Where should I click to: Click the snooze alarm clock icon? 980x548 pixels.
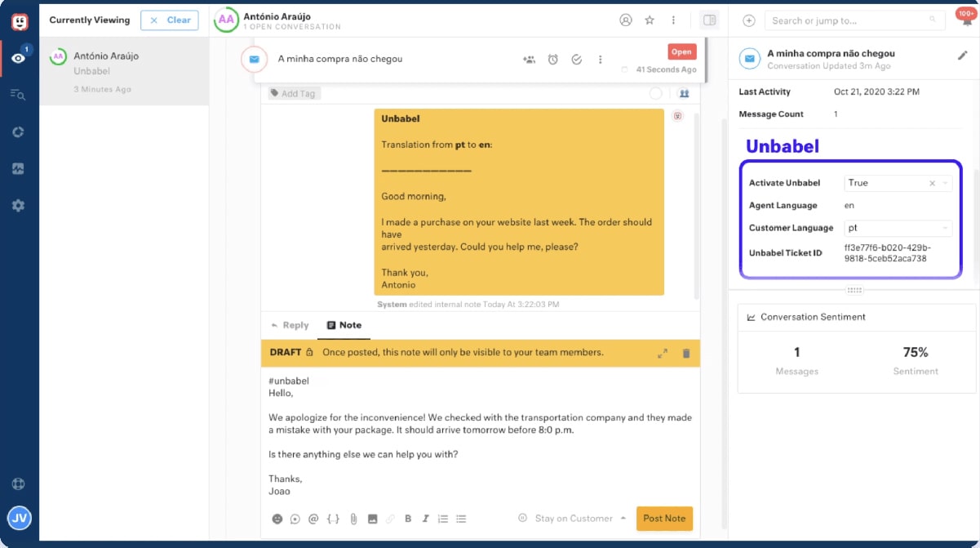click(552, 60)
